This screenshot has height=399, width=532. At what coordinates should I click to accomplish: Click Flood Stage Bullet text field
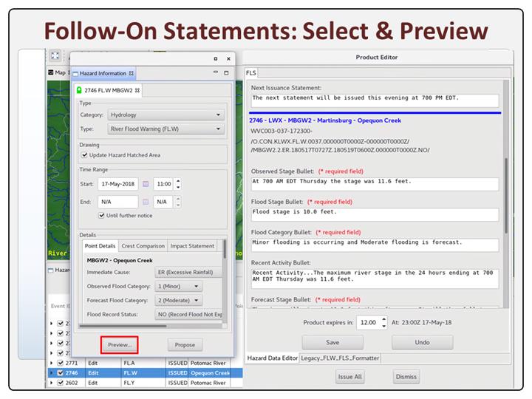point(375,215)
